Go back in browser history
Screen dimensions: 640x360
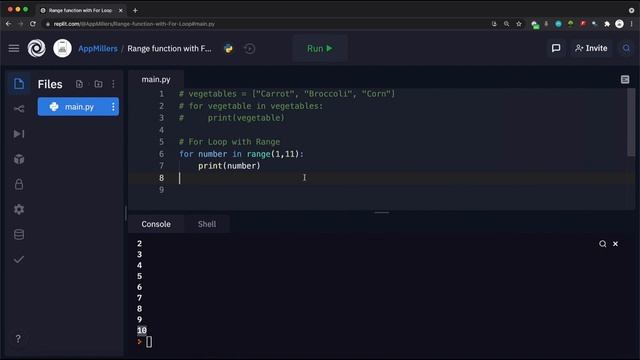[x=9, y=24]
